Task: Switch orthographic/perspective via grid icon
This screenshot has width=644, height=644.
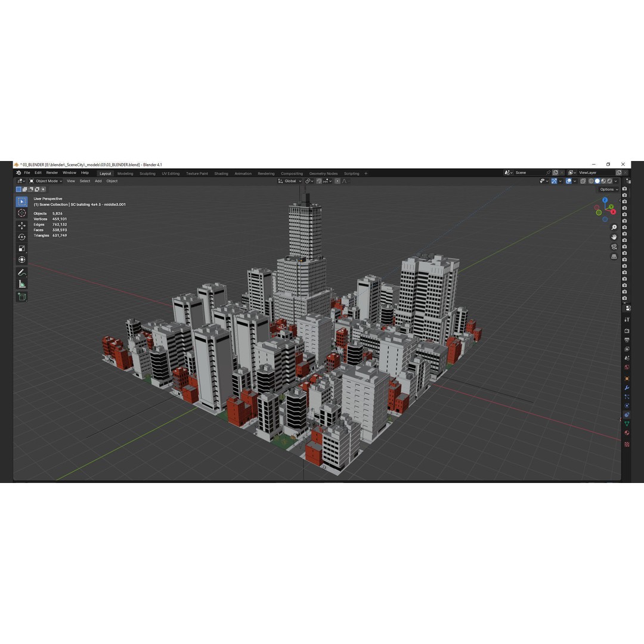Action: point(614,256)
